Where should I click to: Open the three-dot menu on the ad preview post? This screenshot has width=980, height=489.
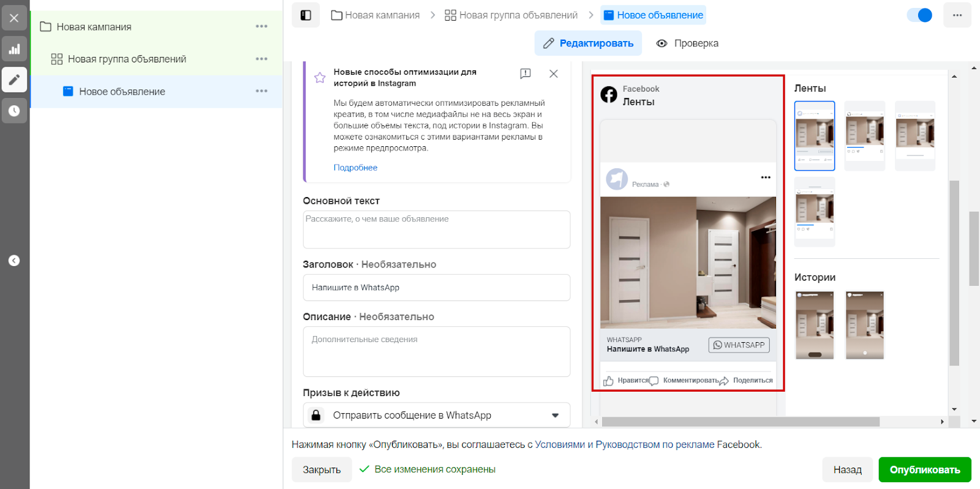coord(766,177)
